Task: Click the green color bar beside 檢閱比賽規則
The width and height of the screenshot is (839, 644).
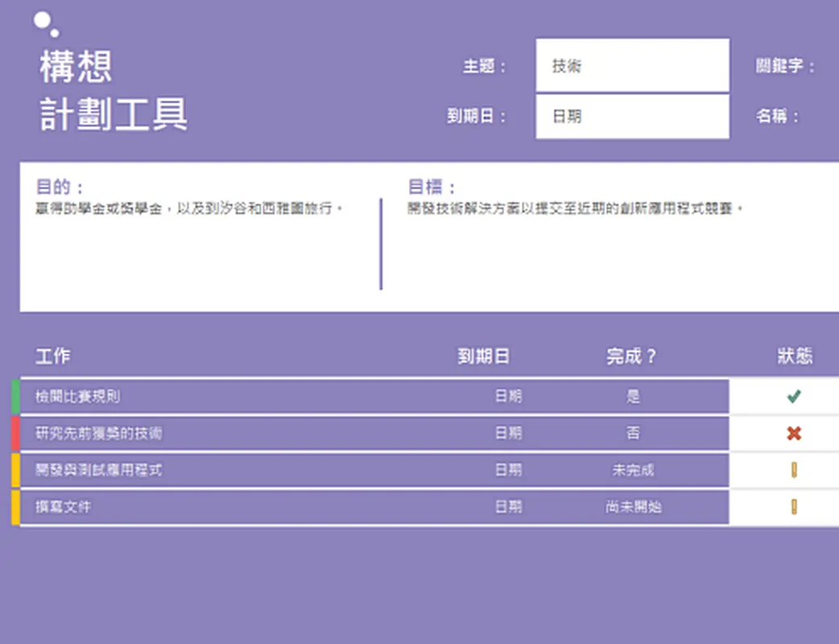Action: (x=14, y=396)
